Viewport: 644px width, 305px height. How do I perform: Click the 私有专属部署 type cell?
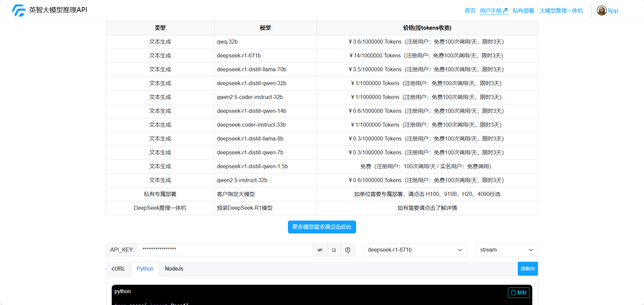coord(160,194)
